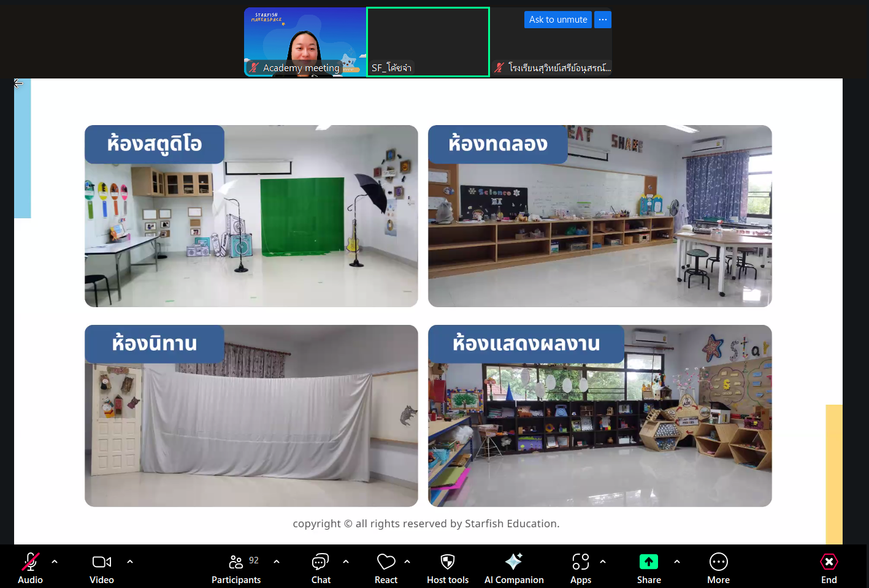
Task: Click Ask to unmute button
Action: (x=558, y=20)
